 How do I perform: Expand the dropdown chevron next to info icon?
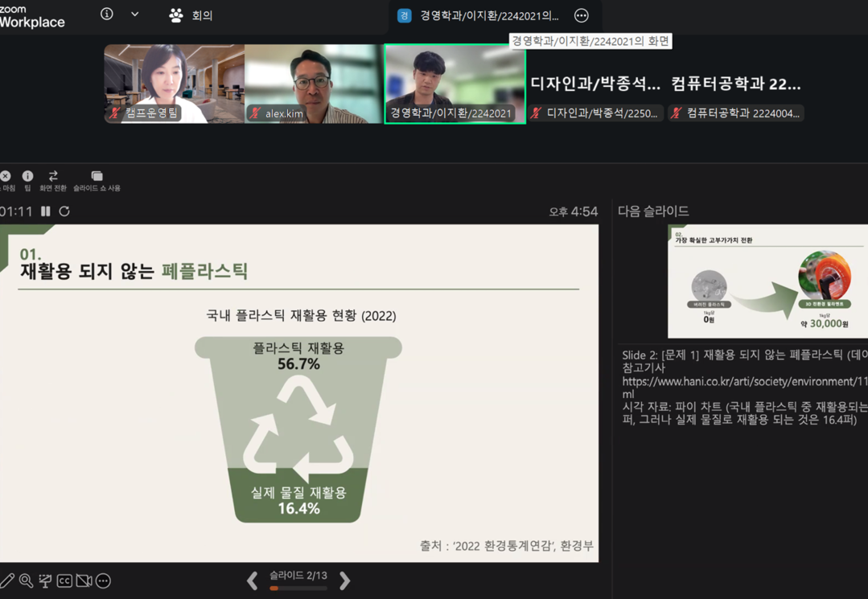(x=134, y=14)
